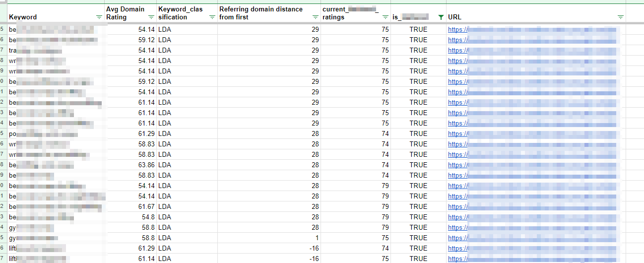Select the keyword cell starting with "tra"
644x263 pixels.
tap(55, 50)
